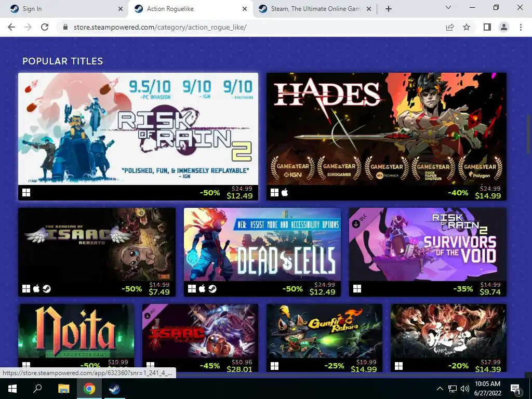Click the address bar URL
Viewport: 532px width, 399px height.
pyautogui.click(x=160, y=27)
